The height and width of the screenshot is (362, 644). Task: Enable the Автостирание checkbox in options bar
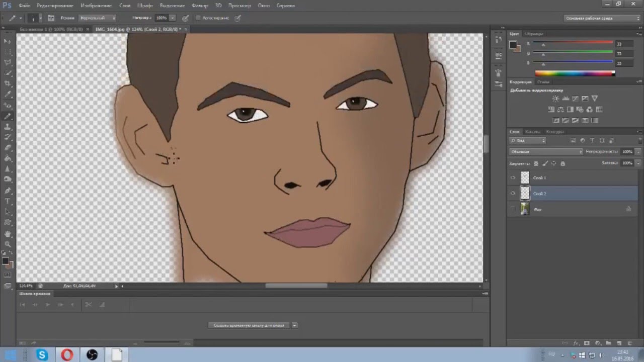click(x=198, y=18)
